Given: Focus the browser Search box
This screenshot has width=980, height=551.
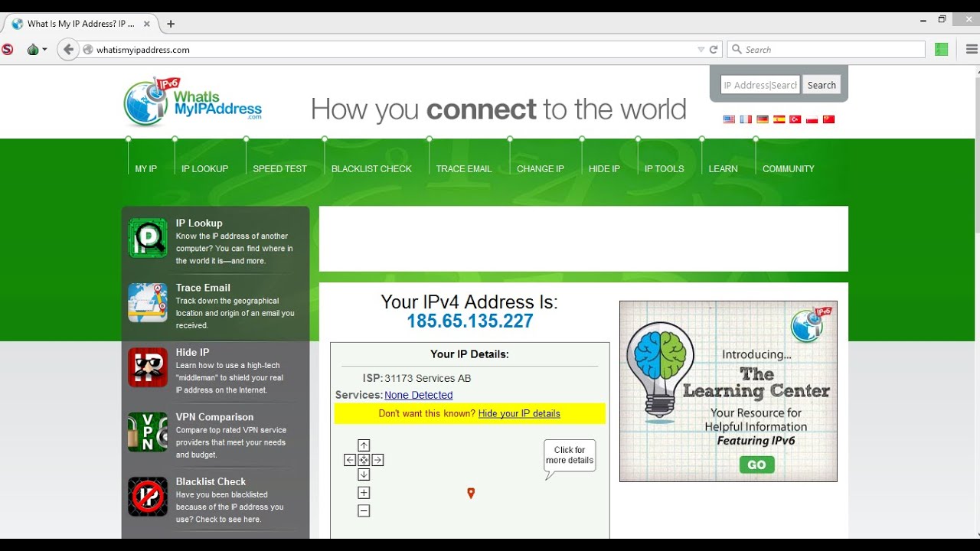Looking at the screenshot, I should tap(826, 50).
